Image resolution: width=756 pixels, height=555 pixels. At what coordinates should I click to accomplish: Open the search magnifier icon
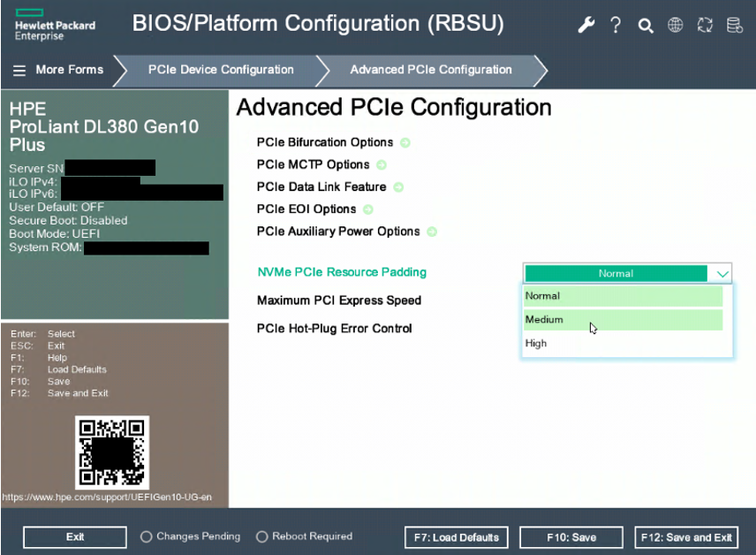tap(646, 25)
